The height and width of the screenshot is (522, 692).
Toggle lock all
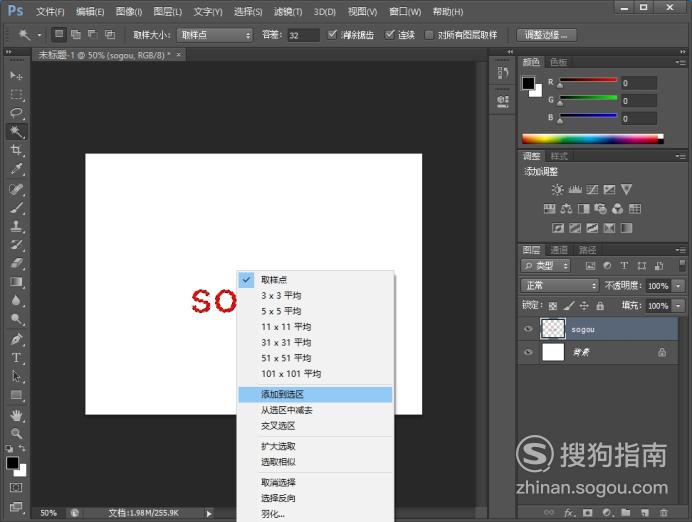[600, 305]
